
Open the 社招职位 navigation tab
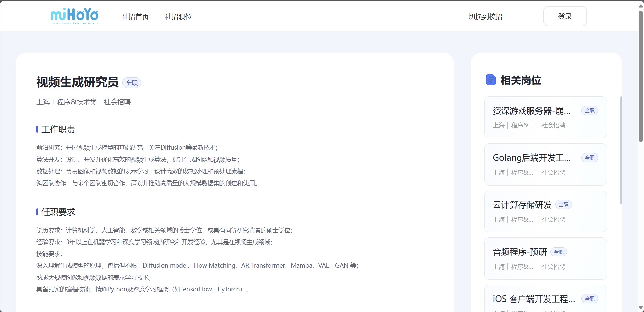coord(178,17)
